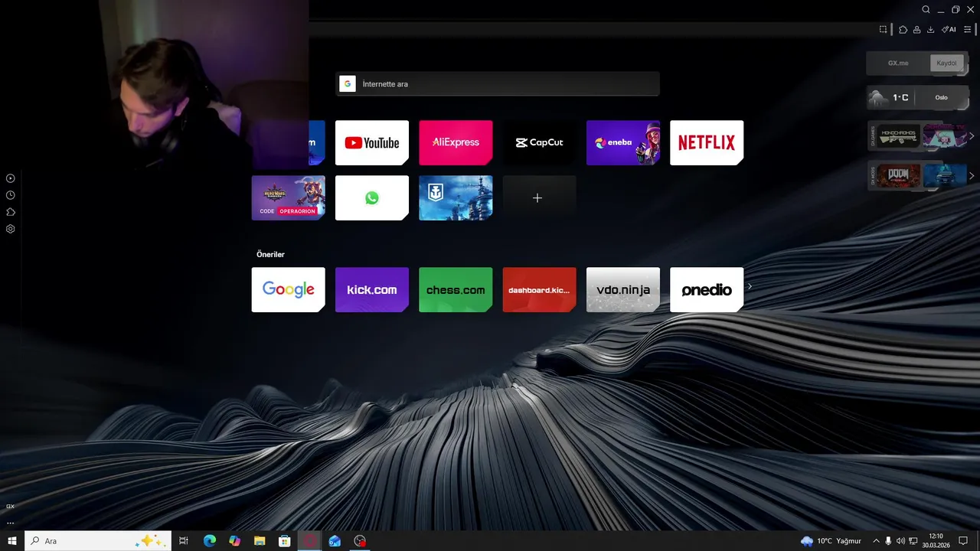Open Microsoft Store from taskbar
980x551 pixels.
pyautogui.click(x=285, y=541)
